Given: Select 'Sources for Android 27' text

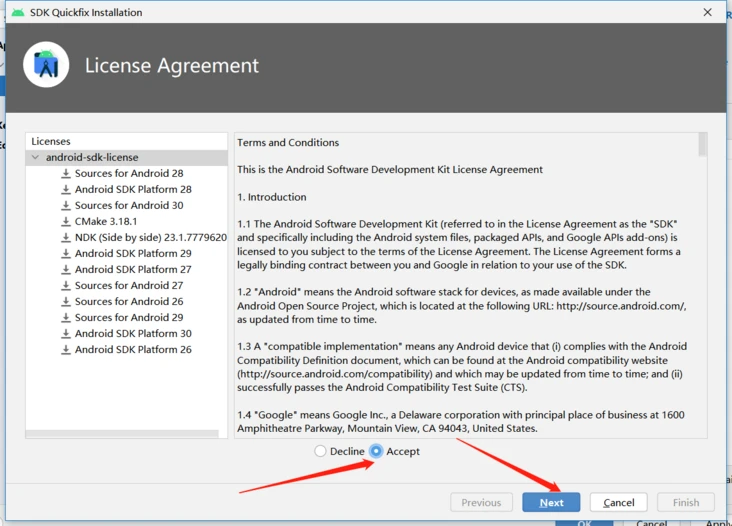Looking at the screenshot, I should coord(129,285).
